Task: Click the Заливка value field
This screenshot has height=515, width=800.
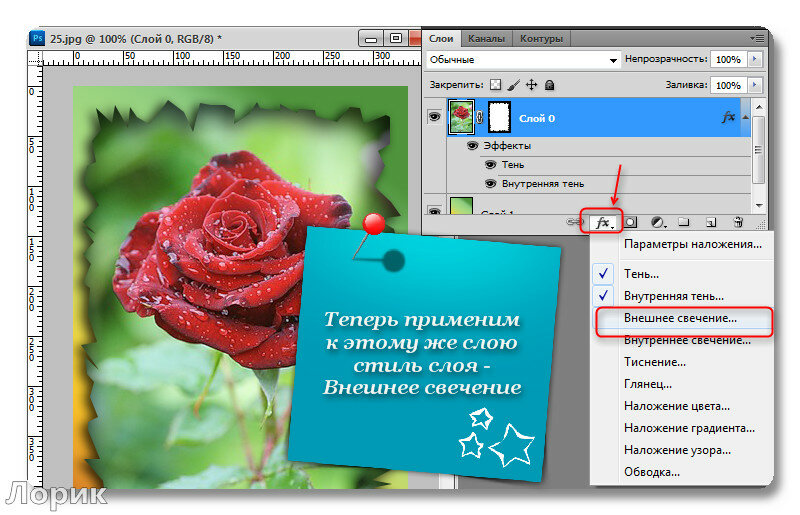Action: (x=726, y=86)
